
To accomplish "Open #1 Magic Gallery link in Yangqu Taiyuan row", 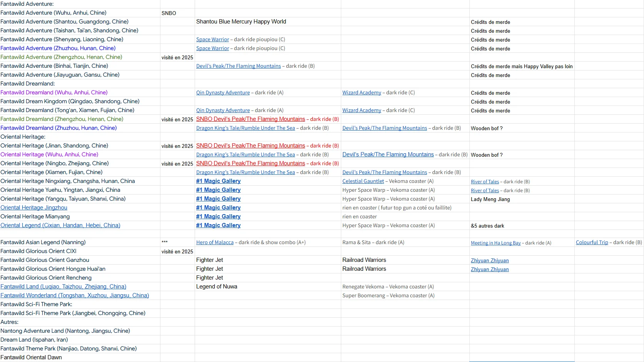I will (218, 199).
